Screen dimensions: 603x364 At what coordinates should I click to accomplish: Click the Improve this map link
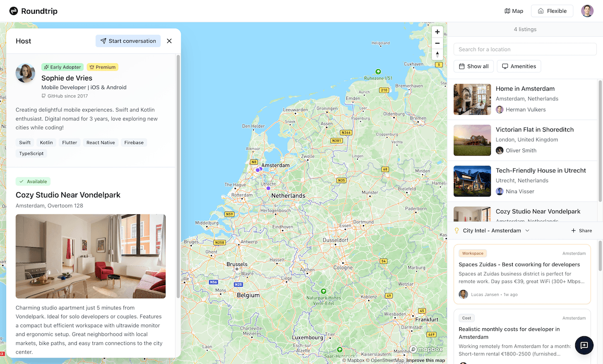pos(425,360)
